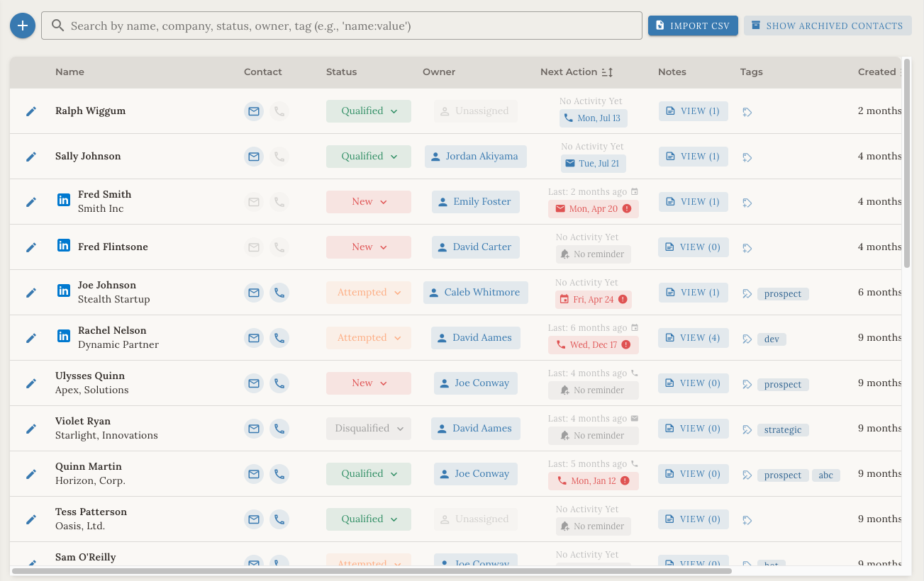Screen dimensions: 924x581
Task: Toggle sorting on the Next Action column
Action: [607, 72]
